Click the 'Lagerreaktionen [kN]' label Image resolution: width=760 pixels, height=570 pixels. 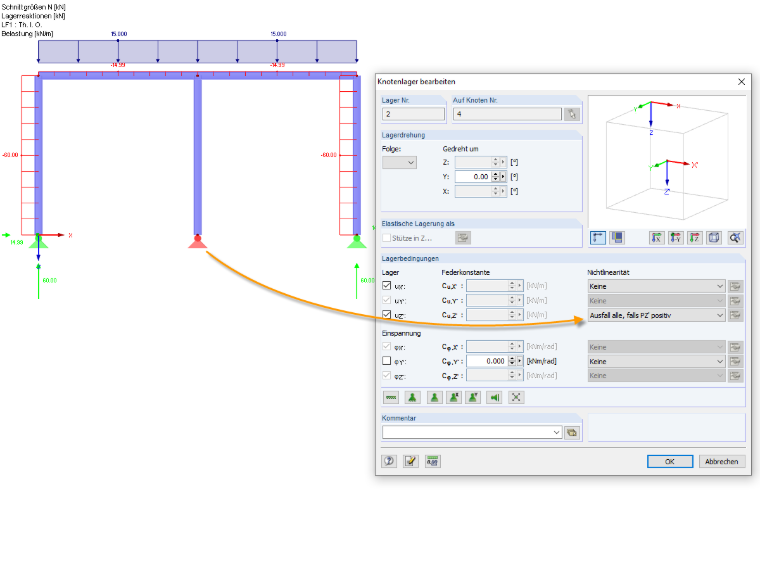tap(33, 16)
